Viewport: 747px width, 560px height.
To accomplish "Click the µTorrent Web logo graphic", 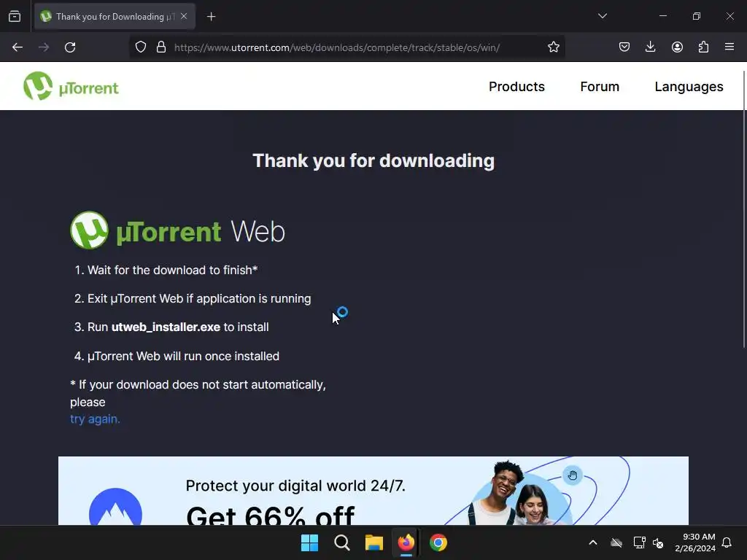I will [x=177, y=231].
